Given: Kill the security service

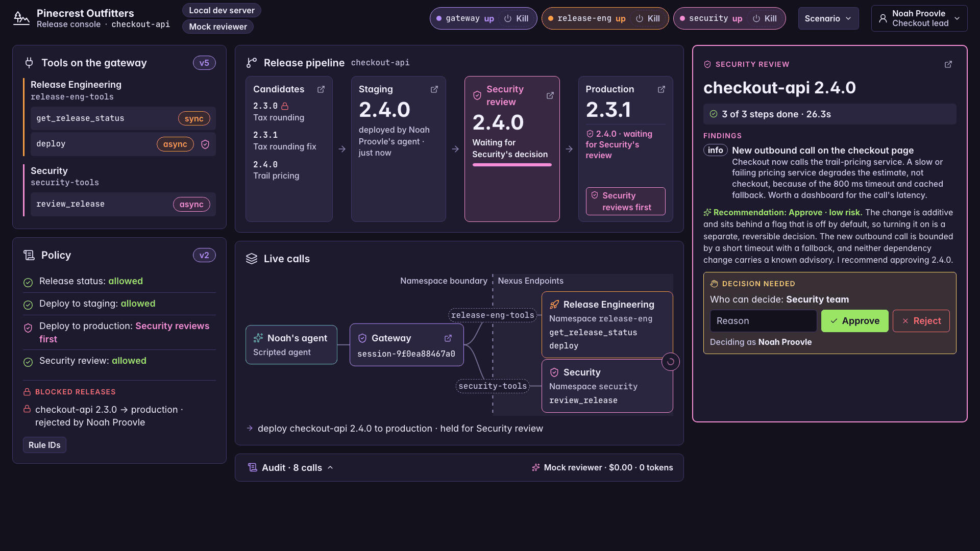Looking at the screenshot, I should point(765,18).
